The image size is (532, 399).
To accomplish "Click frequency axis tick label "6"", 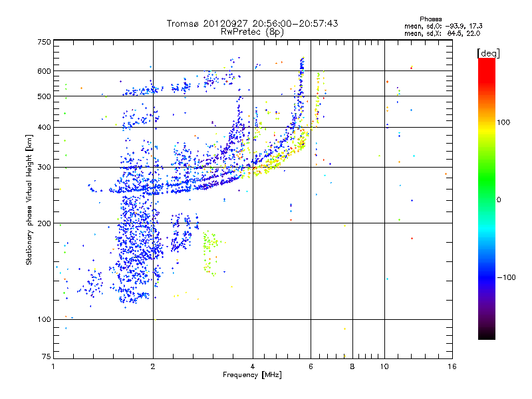I will tap(311, 366).
